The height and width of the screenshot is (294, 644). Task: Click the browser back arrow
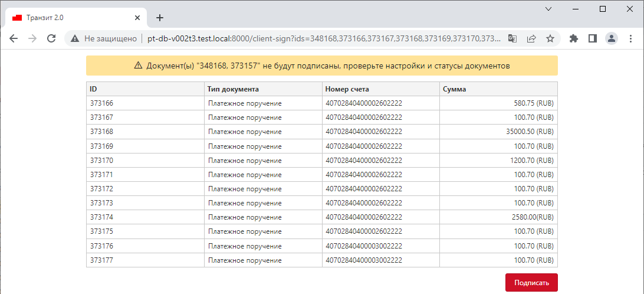click(x=14, y=38)
